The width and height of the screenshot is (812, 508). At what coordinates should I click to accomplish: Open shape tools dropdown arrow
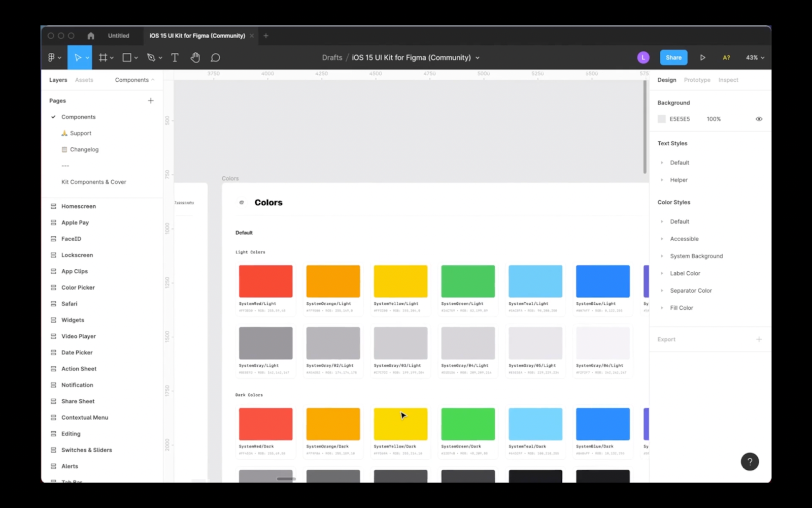tap(136, 58)
